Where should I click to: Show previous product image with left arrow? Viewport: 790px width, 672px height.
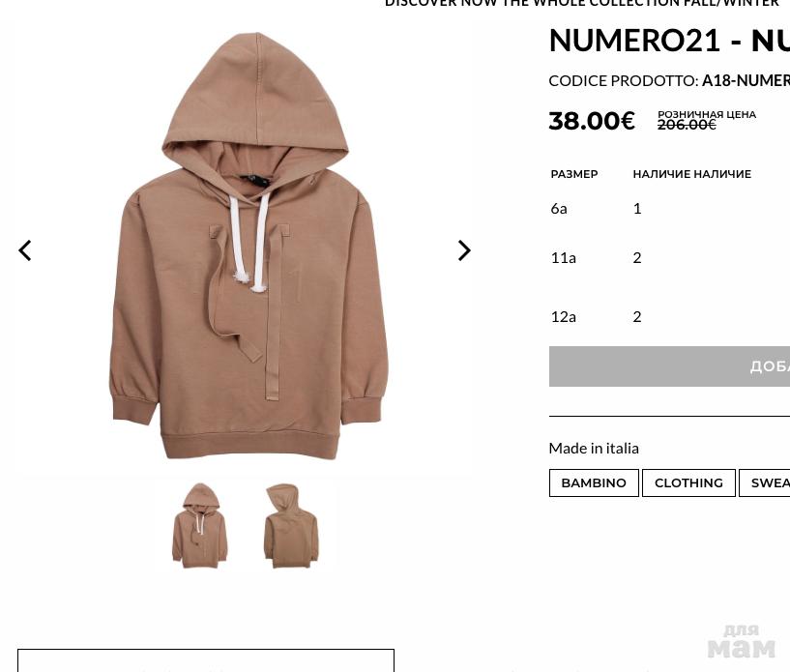click(25, 250)
